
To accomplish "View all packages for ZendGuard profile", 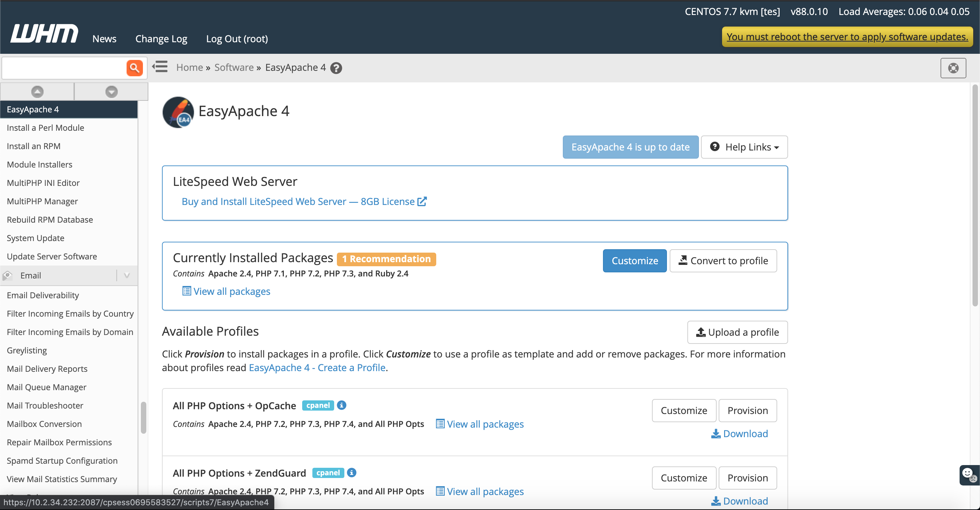I will click(x=480, y=491).
